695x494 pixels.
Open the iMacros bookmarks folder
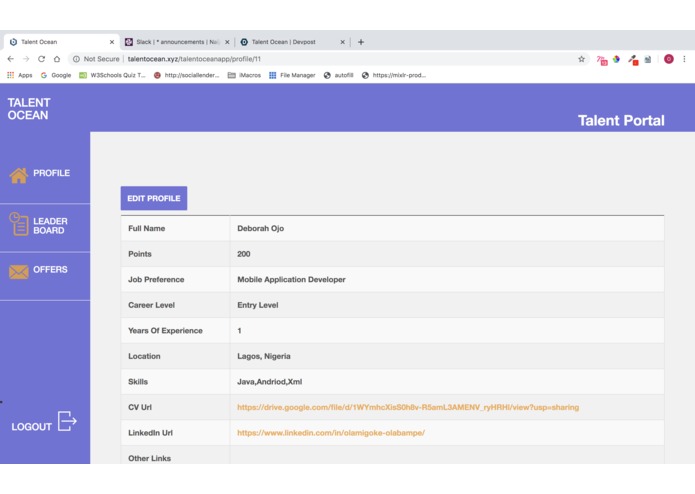[244, 75]
